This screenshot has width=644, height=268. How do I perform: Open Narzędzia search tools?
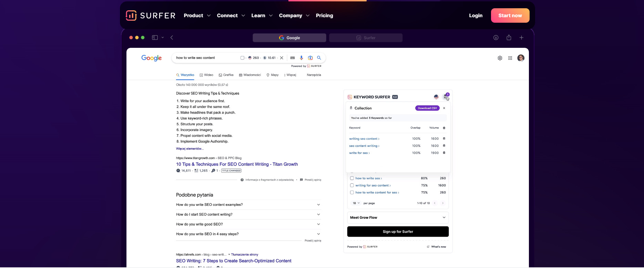pos(314,75)
